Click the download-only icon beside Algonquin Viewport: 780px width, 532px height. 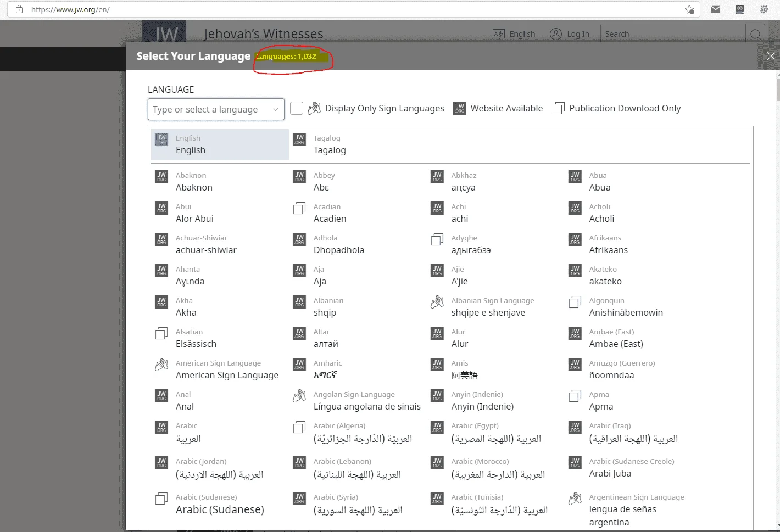pos(575,302)
